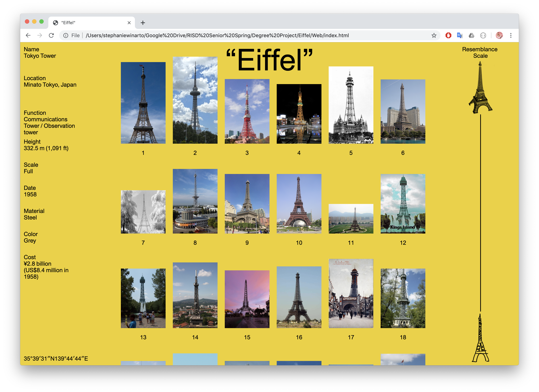Screen dimensions: 539x392
Task: Open Chrome three-dot menu
Action: (x=511, y=35)
